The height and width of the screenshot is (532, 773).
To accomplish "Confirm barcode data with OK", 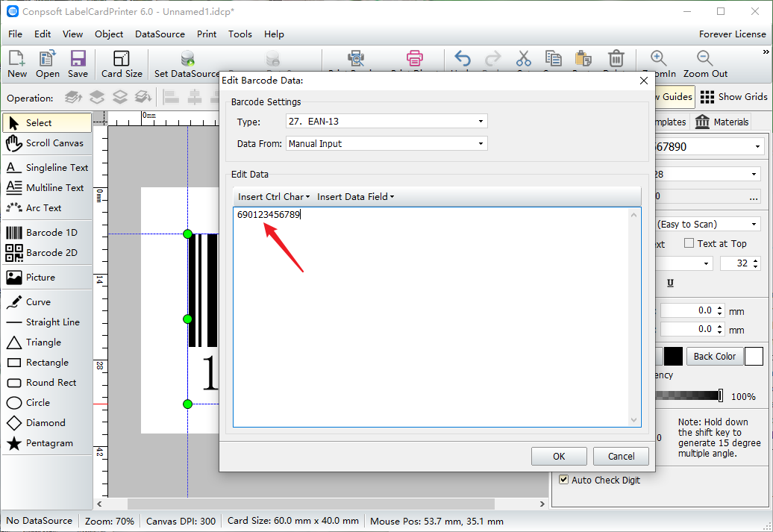I will click(559, 456).
